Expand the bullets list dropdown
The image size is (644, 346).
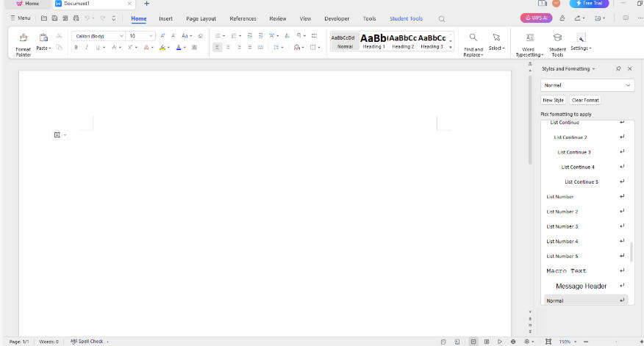click(223, 36)
